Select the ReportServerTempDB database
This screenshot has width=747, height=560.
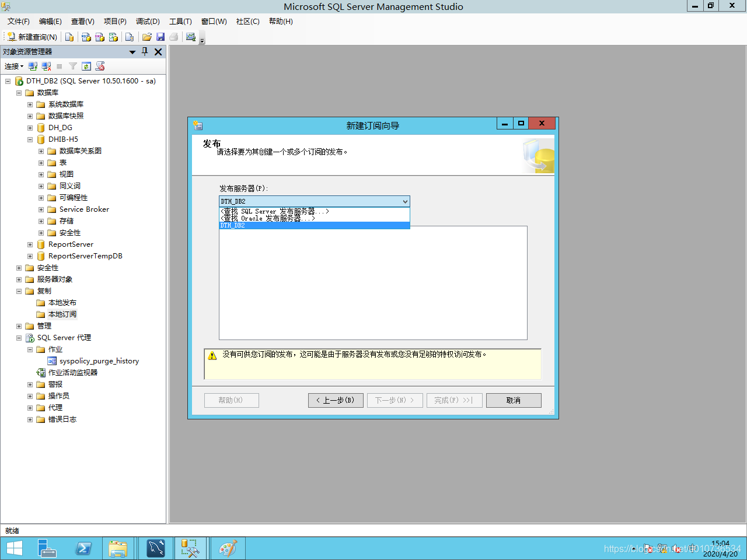(x=85, y=256)
